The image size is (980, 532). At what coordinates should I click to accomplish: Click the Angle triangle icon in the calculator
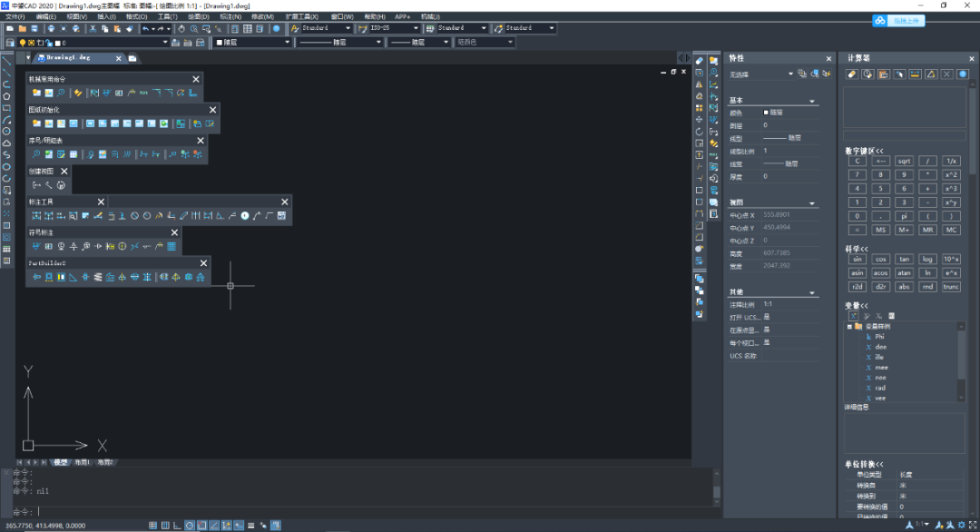point(931,74)
